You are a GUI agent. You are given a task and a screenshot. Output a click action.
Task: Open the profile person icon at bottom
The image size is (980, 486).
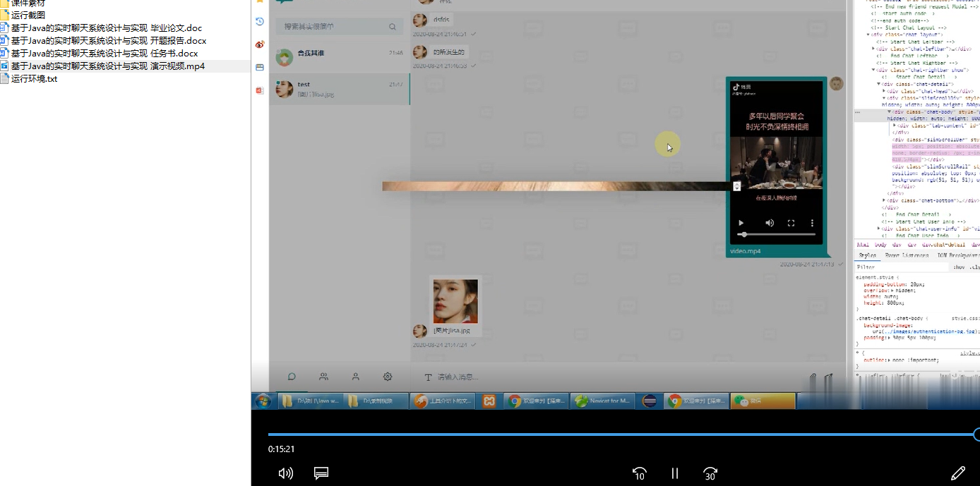[356, 377]
